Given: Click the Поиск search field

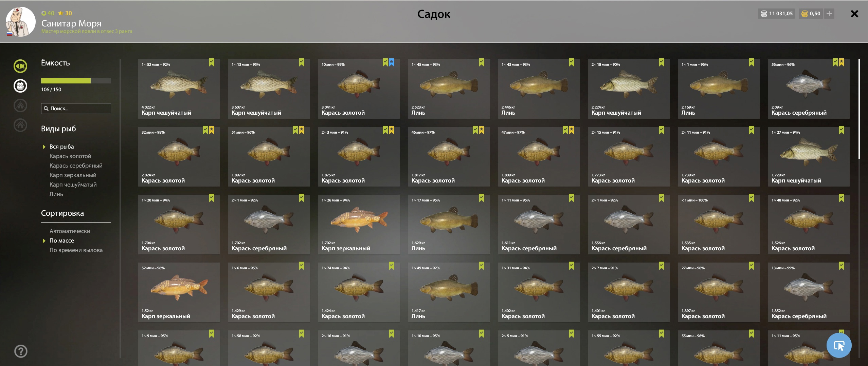Looking at the screenshot, I should point(76,109).
